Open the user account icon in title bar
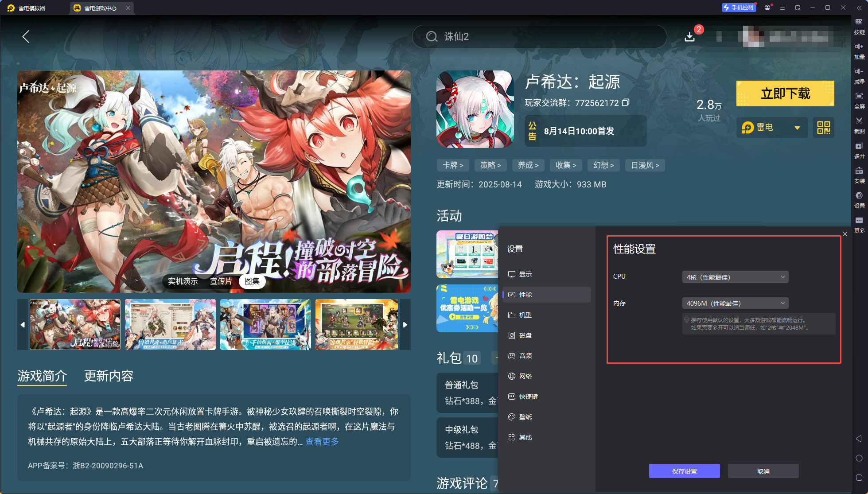Screen dimensions: 868x494 pos(767,8)
